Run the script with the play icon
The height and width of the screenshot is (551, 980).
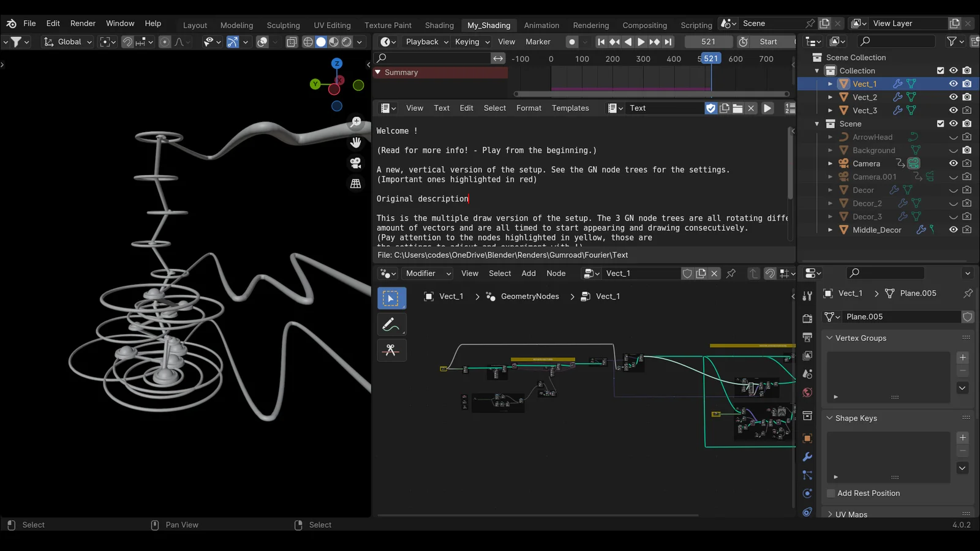pyautogui.click(x=767, y=108)
